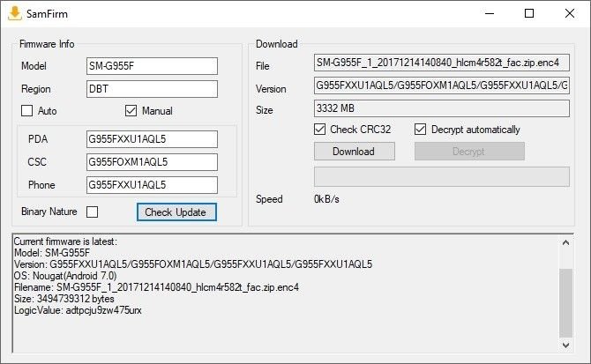Screen dimensions: 591x364
Task: Maximize the SamFirm window
Action: [529, 13]
